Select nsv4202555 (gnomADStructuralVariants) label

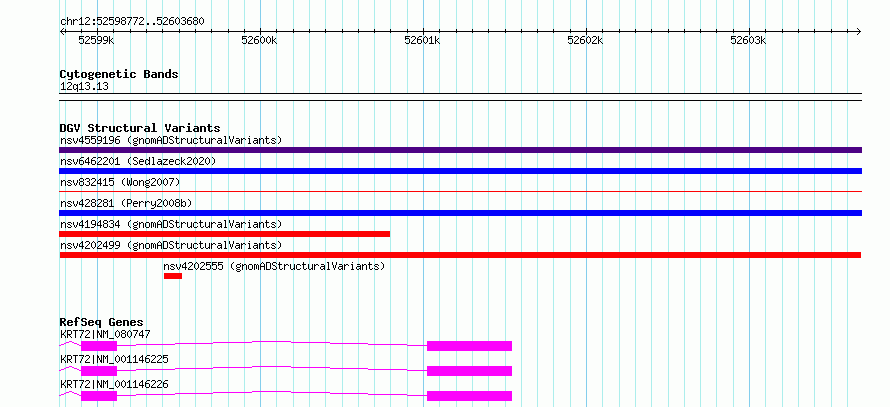tap(274, 266)
